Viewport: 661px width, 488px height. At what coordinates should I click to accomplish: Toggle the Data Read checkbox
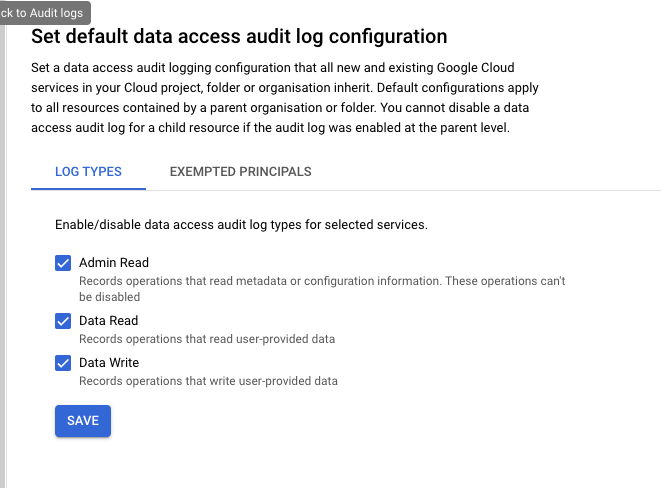click(63, 321)
